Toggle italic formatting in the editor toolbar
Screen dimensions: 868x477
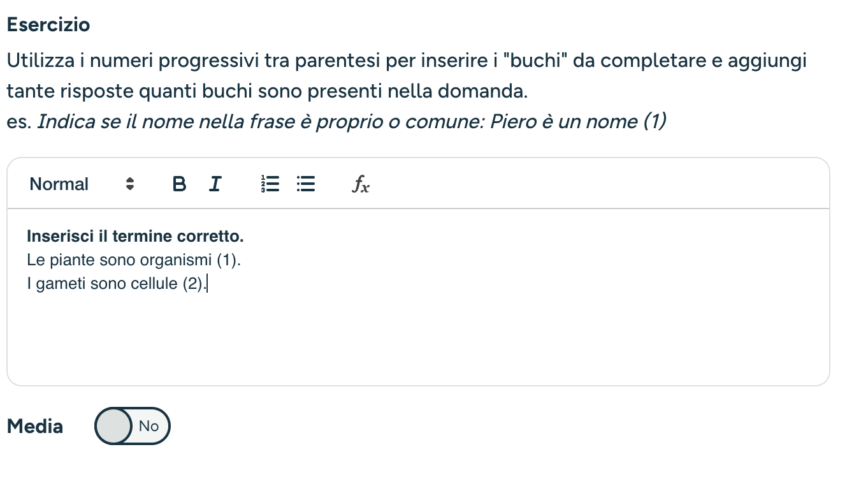click(x=215, y=184)
